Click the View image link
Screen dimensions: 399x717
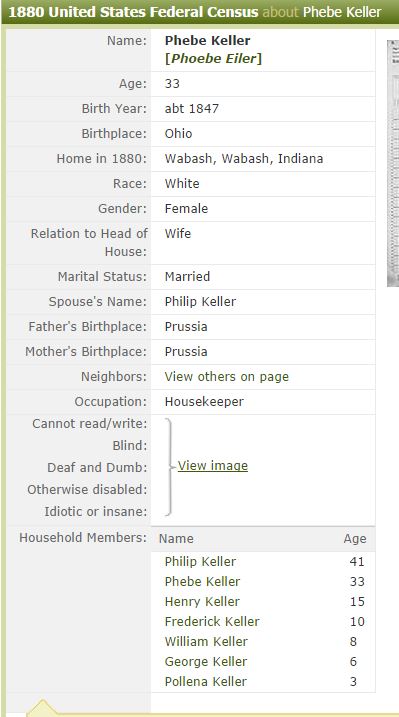point(213,466)
